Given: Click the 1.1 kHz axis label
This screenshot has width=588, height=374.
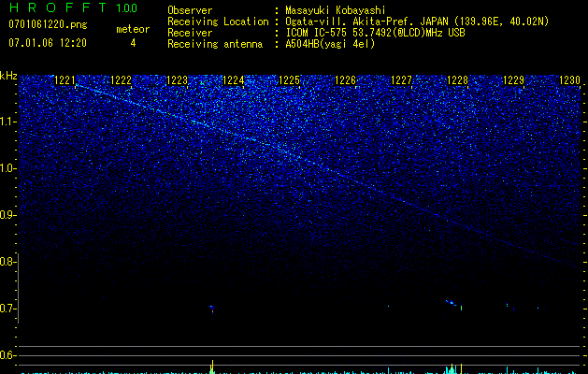Looking at the screenshot, I should point(7,122).
